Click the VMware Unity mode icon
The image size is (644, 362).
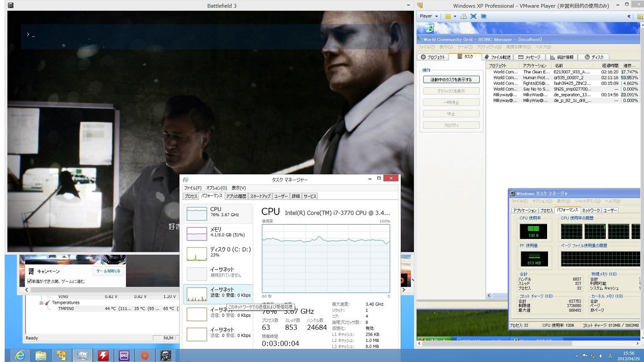tap(483, 16)
